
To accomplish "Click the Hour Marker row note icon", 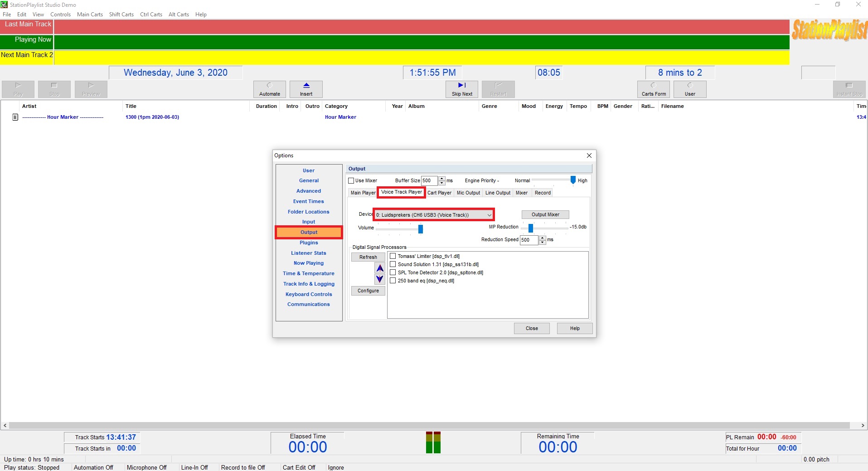I will coord(15,117).
